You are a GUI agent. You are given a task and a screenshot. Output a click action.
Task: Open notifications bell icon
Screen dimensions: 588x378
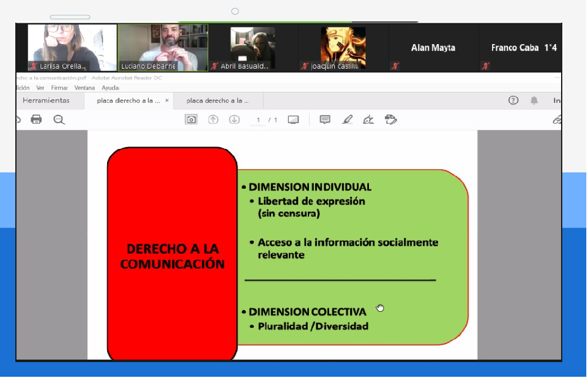coord(534,100)
